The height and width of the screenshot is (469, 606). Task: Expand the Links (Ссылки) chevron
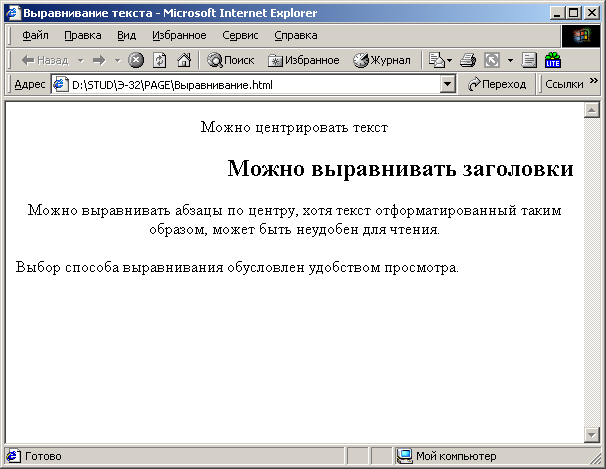pos(594,80)
